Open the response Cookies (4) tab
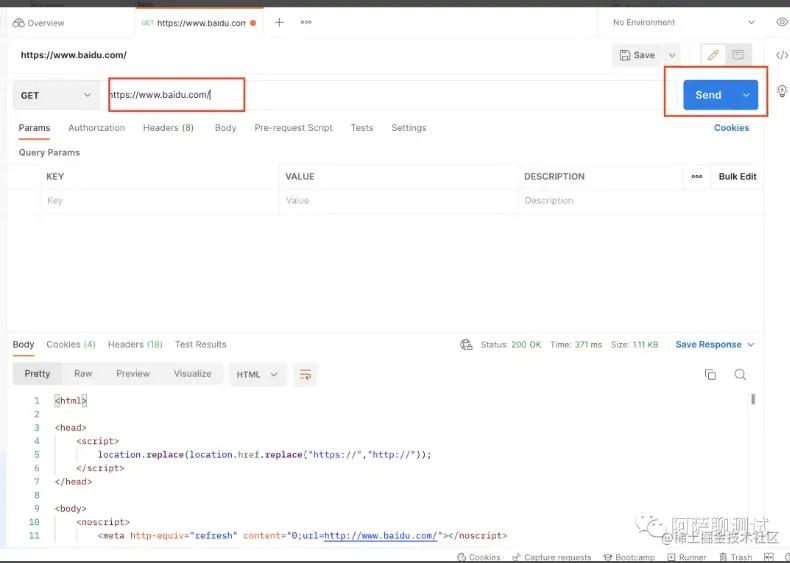Image resolution: width=790 pixels, height=563 pixels. click(71, 345)
